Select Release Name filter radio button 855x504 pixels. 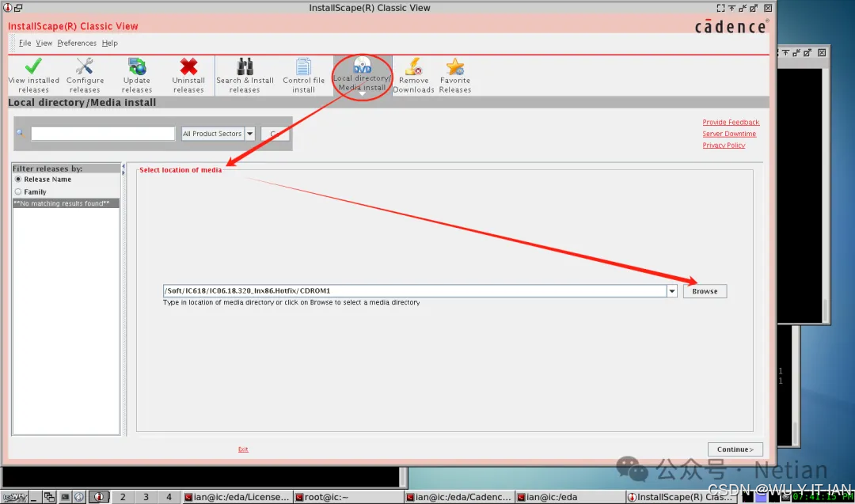(x=18, y=180)
